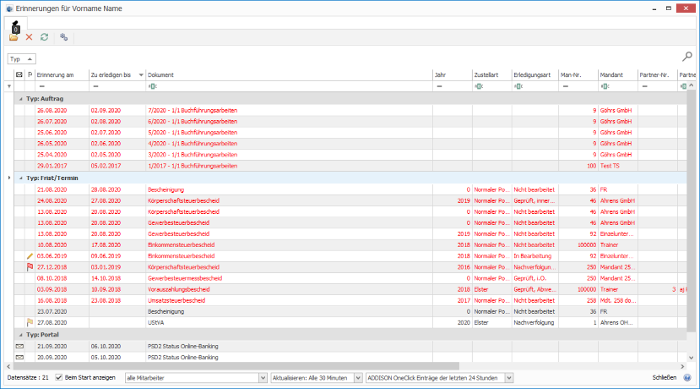Click yellow flag icon on UStVA row
The height and width of the screenshot is (389, 700).
pyautogui.click(x=30, y=322)
